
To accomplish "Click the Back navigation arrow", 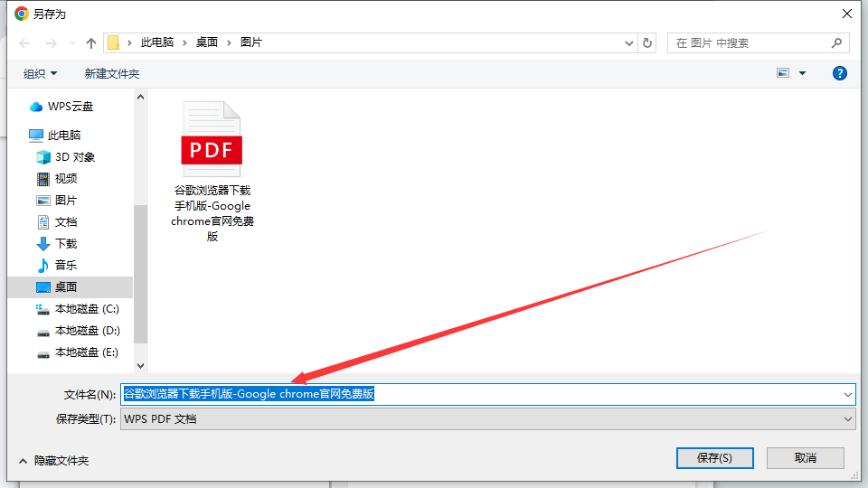I will click(x=24, y=43).
